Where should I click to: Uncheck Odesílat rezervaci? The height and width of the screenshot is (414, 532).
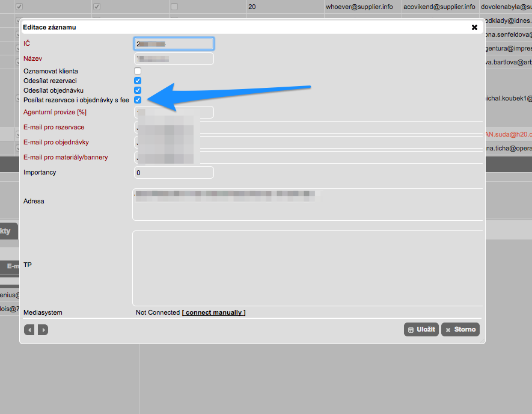138,81
